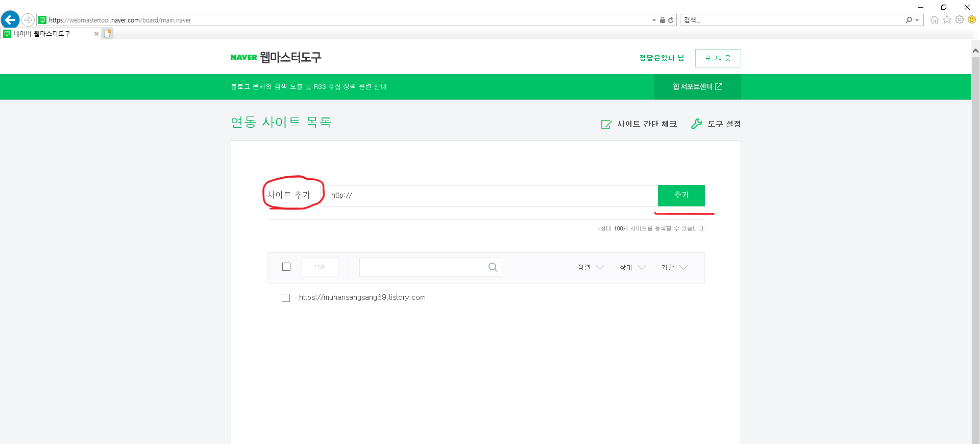Select the 네이버 웹마스터도구 browser tab

50,34
